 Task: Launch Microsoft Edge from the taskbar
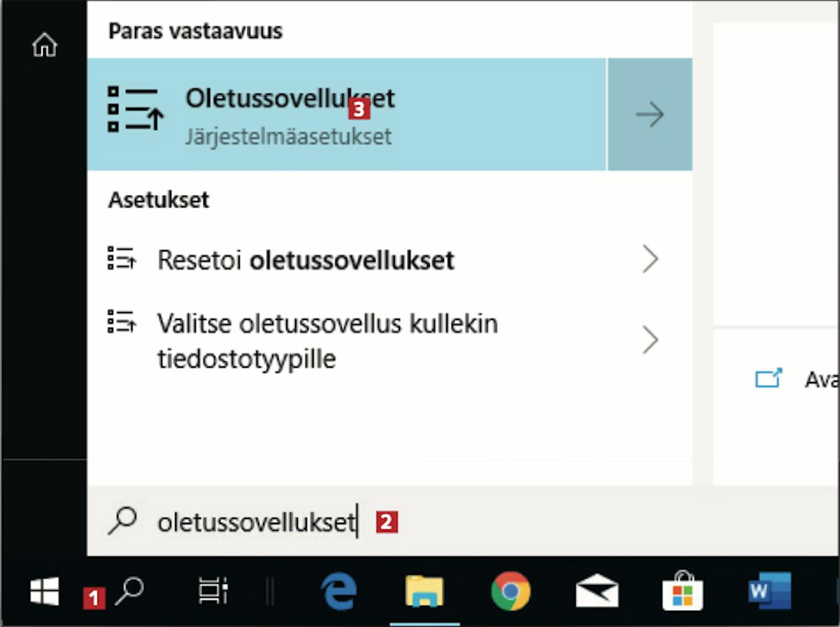point(339,591)
